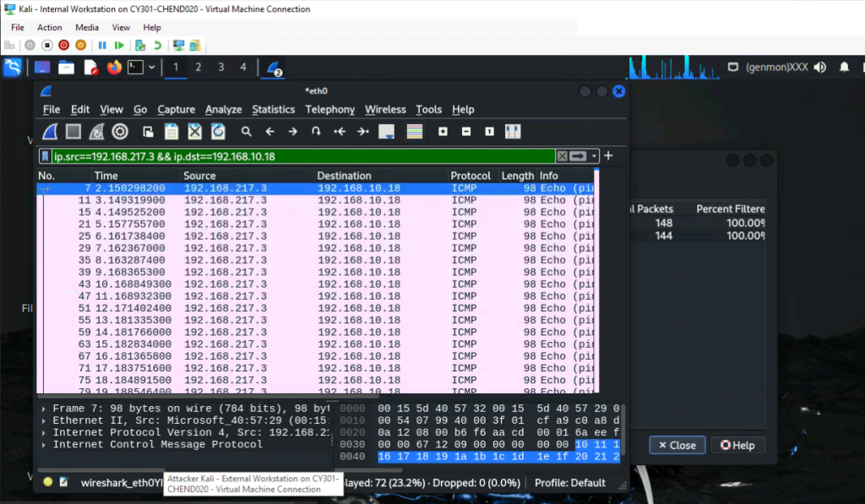Open the display filter history dropdown
Viewport: 865px width, 504px height.
click(x=595, y=156)
